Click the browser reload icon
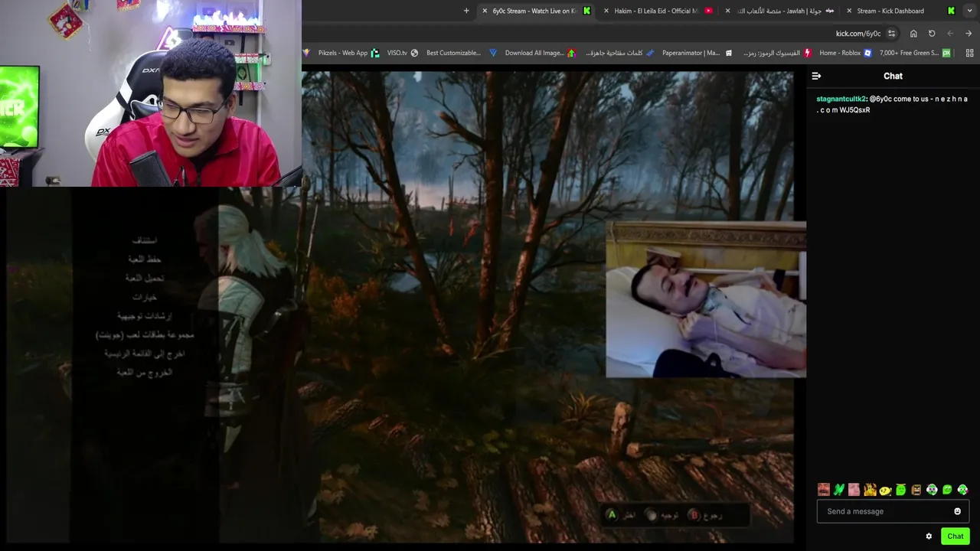Viewport: 980px width, 551px height. click(932, 34)
